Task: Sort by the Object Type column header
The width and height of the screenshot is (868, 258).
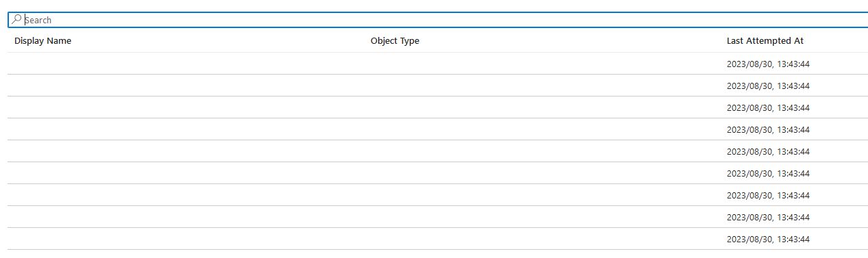Action: click(x=395, y=41)
